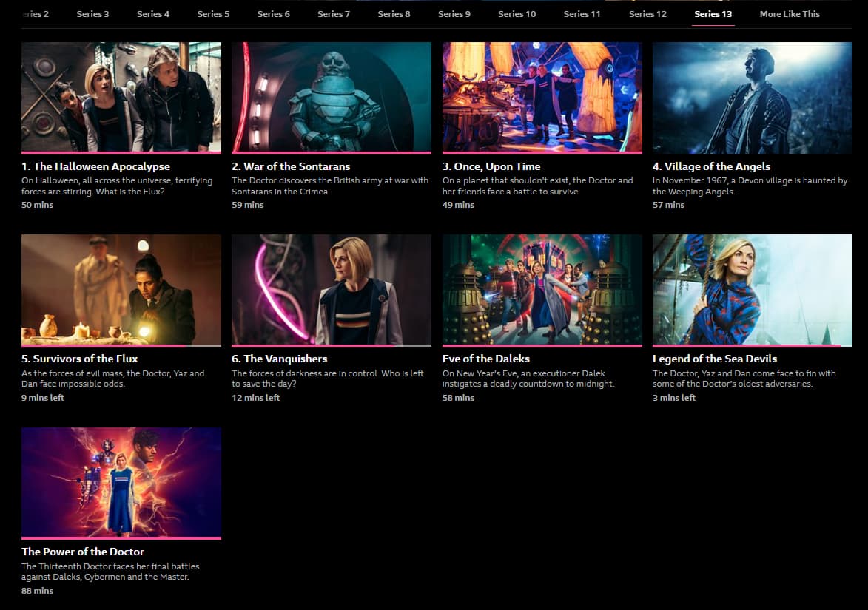Open The Power of the Doctor thumbnail
The width and height of the screenshot is (868, 610).
(x=121, y=481)
